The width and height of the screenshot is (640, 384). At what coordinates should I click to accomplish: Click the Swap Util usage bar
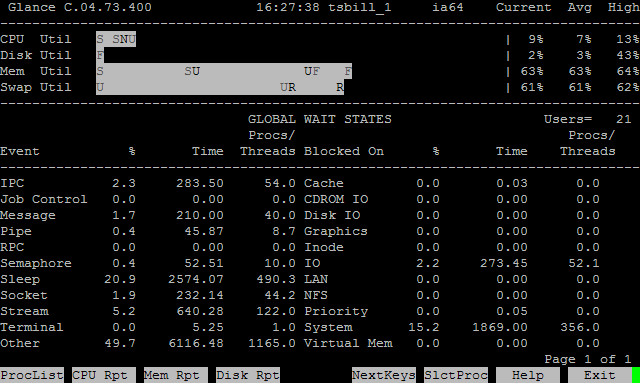tap(220, 87)
